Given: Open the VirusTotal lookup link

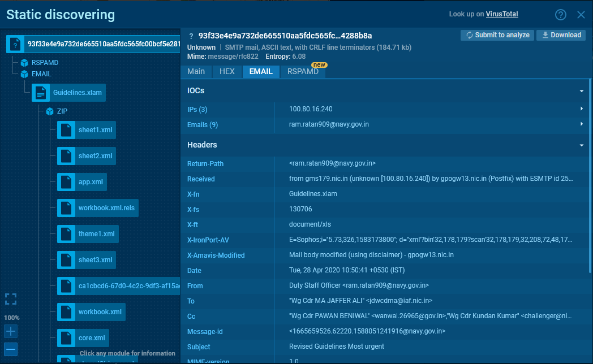Looking at the screenshot, I should point(502,14).
